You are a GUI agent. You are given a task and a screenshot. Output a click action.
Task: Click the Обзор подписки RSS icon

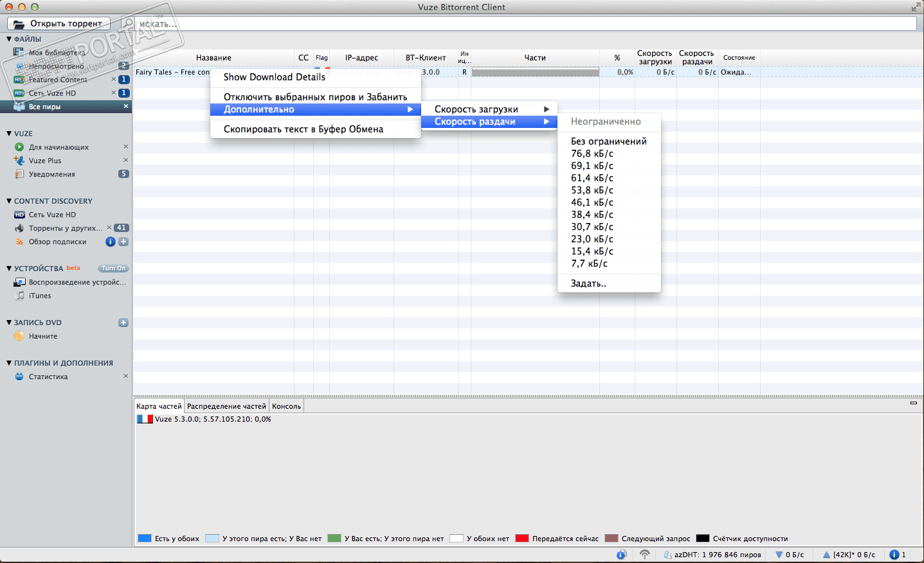[x=19, y=242]
